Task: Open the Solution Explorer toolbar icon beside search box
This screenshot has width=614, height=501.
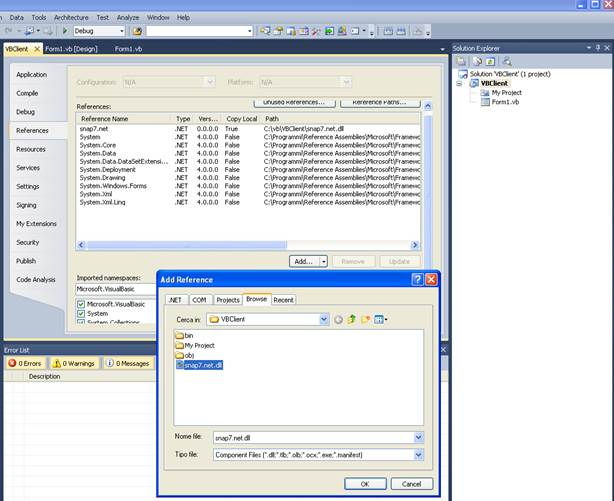Action: click(x=265, y=31)
